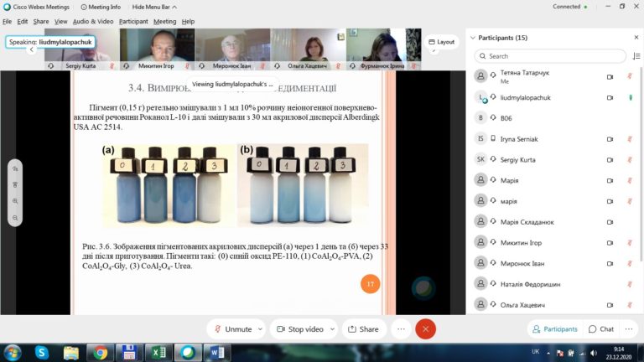This screenshot has width=644, height=362.
Task: Click Микитин Ігор video thumbnail
Action: (158, 49)
